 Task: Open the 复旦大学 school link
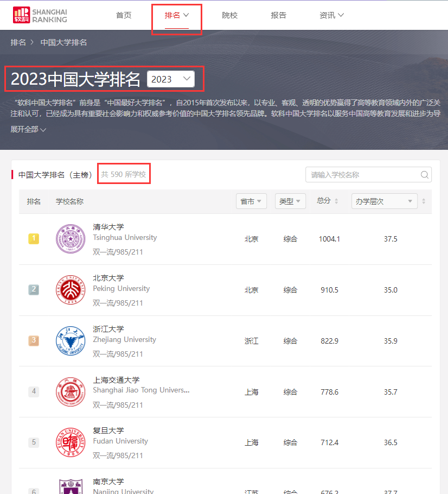[x=108, y=430]
